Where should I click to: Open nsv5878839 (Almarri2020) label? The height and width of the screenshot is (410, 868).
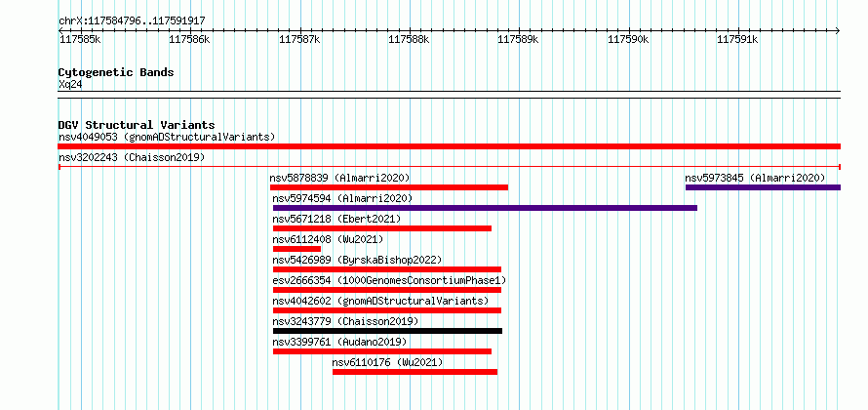340,178
